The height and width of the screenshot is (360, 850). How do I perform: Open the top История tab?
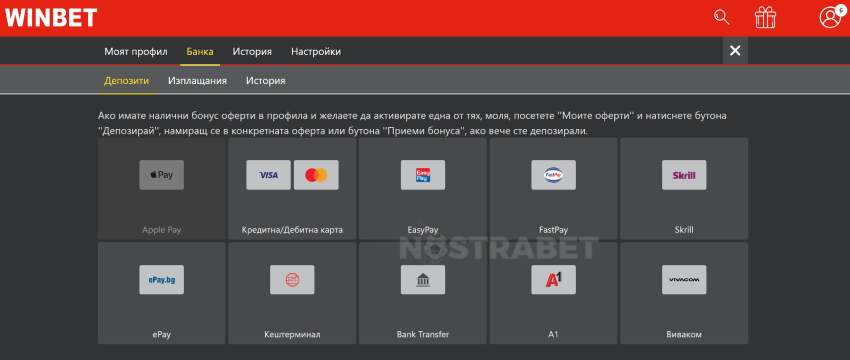252,52
